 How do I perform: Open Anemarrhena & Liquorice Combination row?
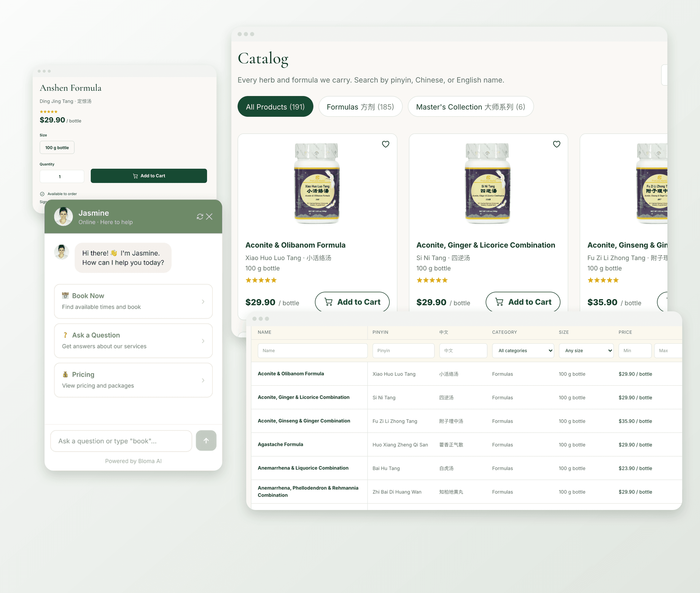[x=466, y=468]
